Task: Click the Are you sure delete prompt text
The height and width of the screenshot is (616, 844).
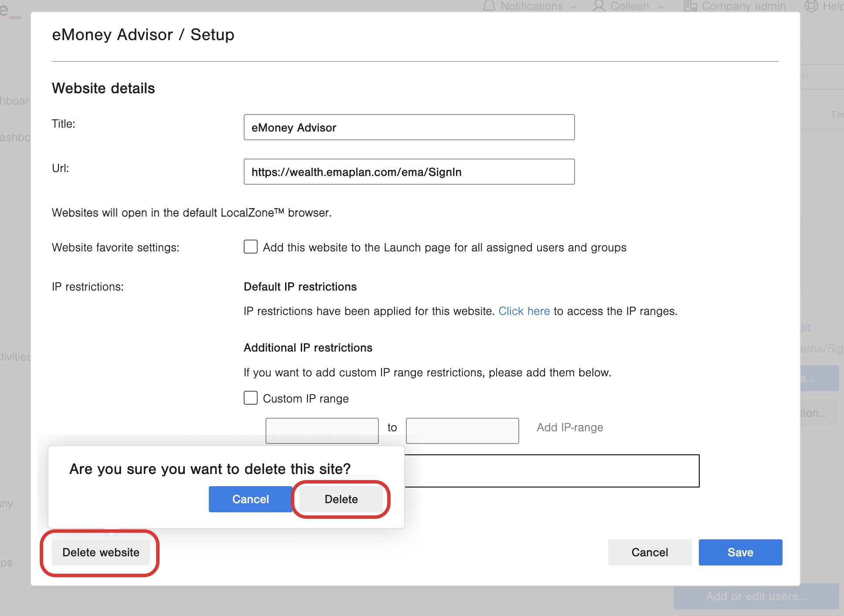Action: point(210,469)
